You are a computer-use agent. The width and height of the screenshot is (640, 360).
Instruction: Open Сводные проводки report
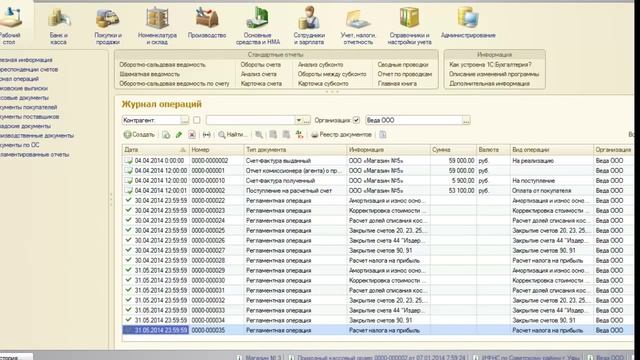[x=403, y=64]
